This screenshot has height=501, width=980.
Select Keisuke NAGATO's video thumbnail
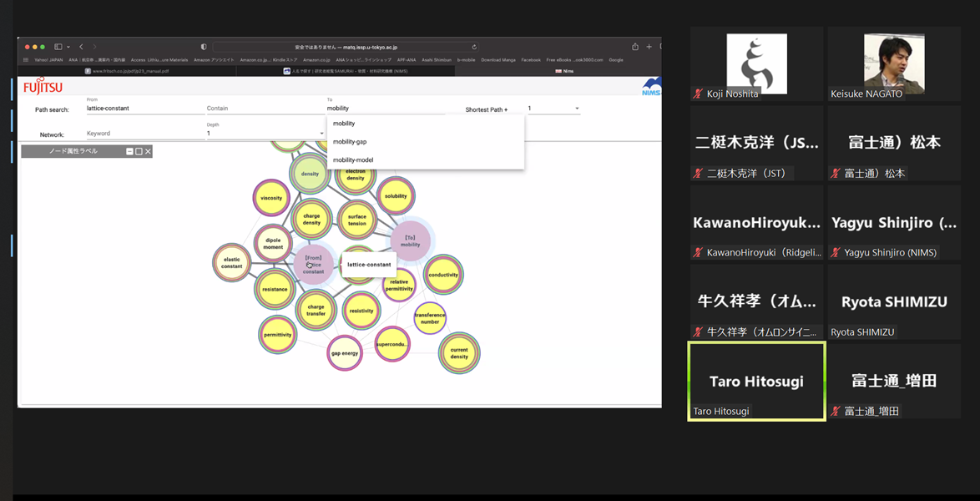(x=893, y=64)
